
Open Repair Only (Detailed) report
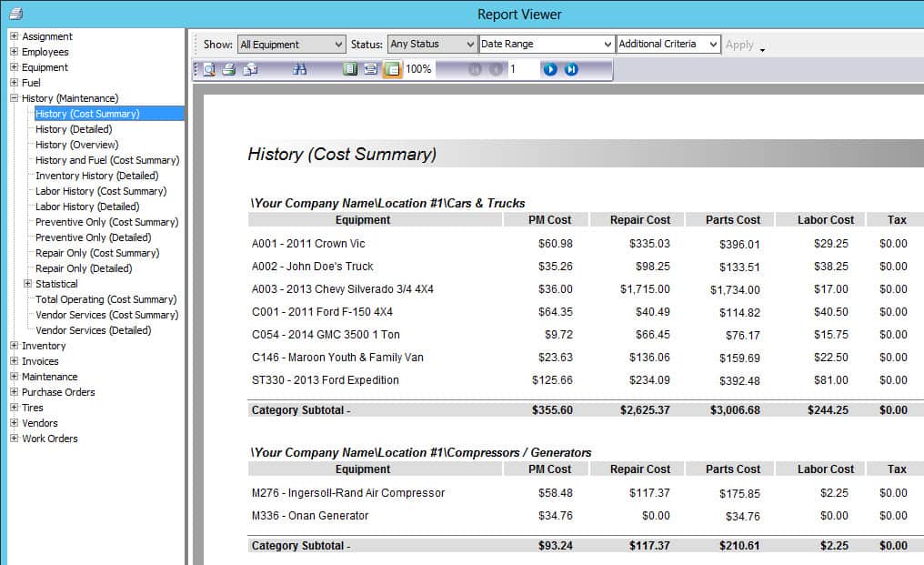tap(84, 268)
